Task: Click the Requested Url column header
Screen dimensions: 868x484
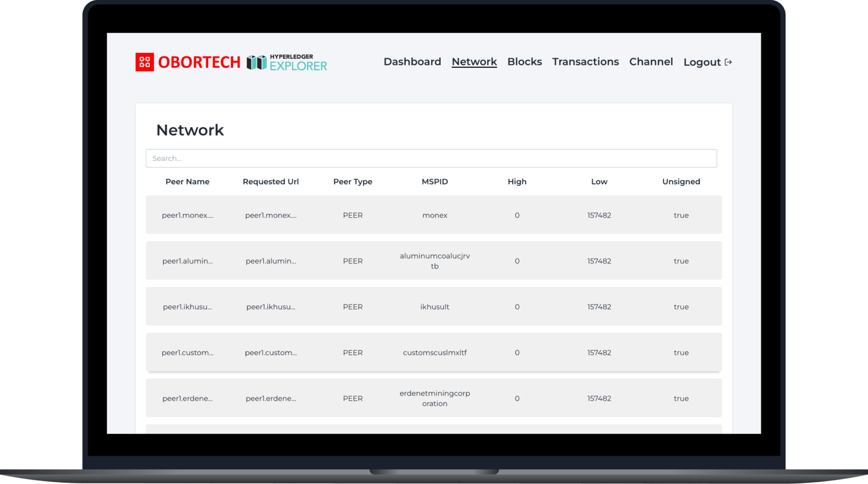Action: [271, 182]
